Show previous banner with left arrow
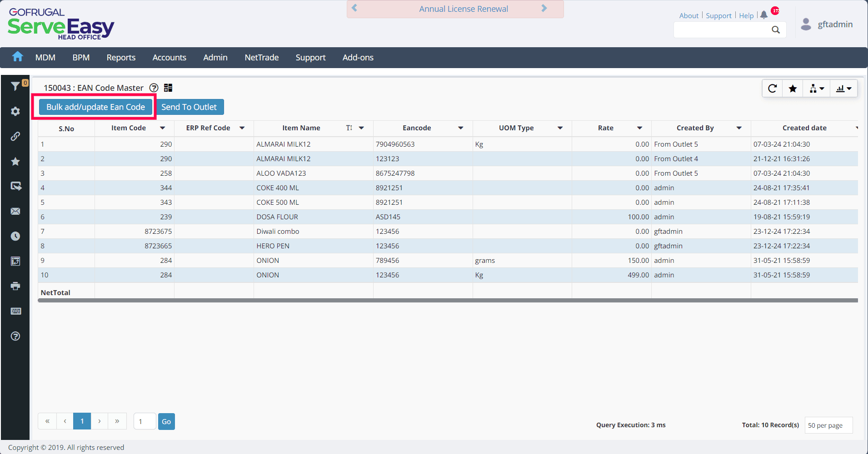Image resolution: width=868 pixels, height=454 pixels. pos(354,8)
